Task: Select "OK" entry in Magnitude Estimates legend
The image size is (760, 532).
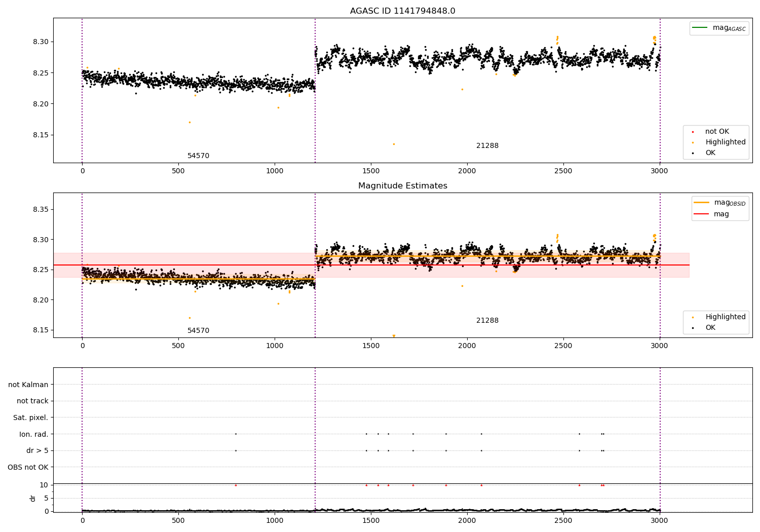Action: pyautogui.click(x=710, y=328)
